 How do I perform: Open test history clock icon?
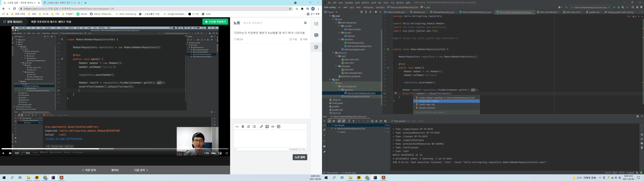[372, 121]
